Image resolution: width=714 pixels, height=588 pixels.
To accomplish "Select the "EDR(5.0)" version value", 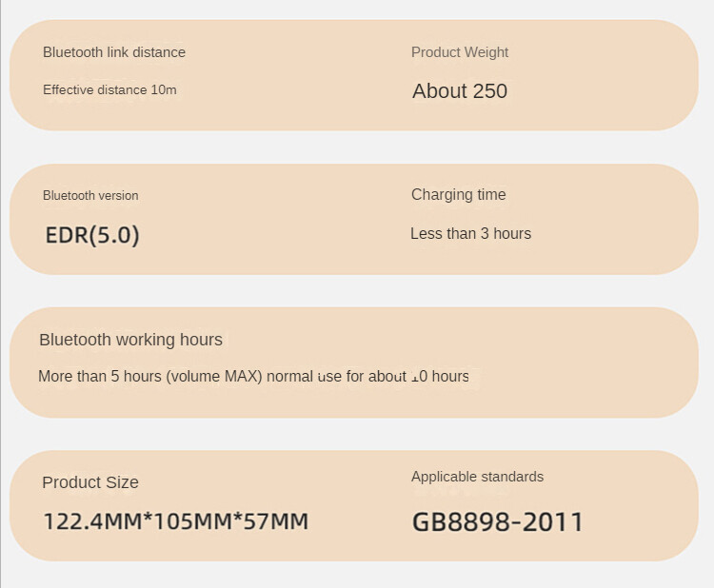I will point(92,235).
